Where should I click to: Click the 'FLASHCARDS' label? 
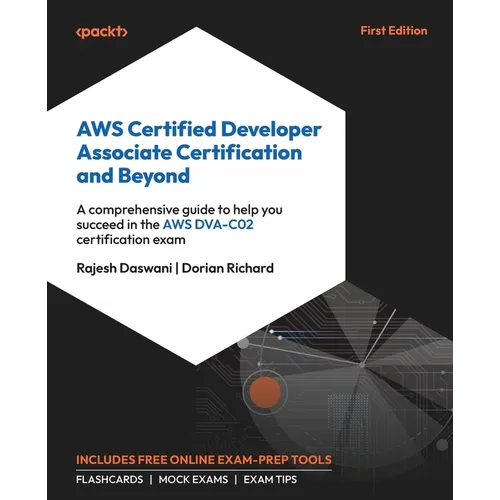point(109,479)
